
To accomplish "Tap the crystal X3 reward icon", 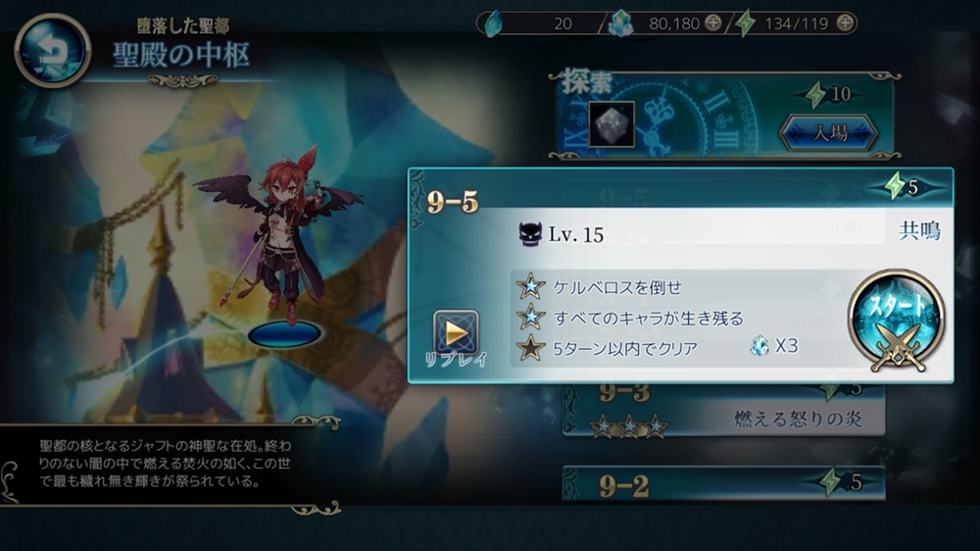I will tap(759, 346).
